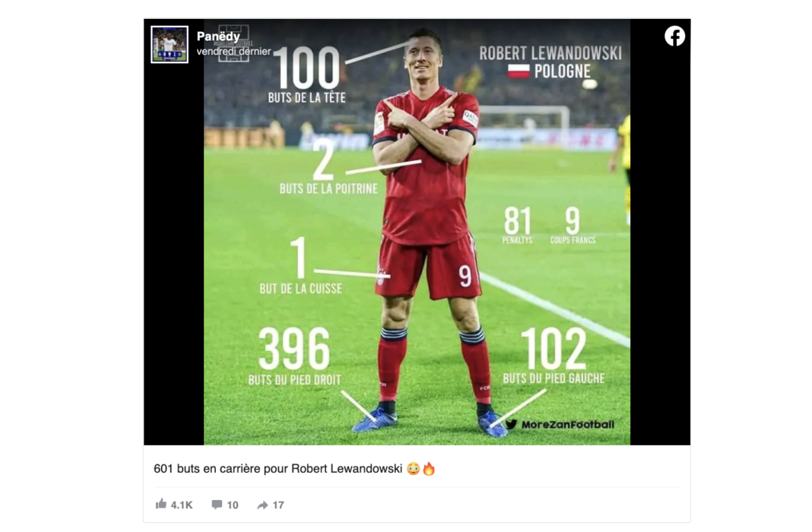
Task: Click the 4.1K likes count
Action: 182,505
